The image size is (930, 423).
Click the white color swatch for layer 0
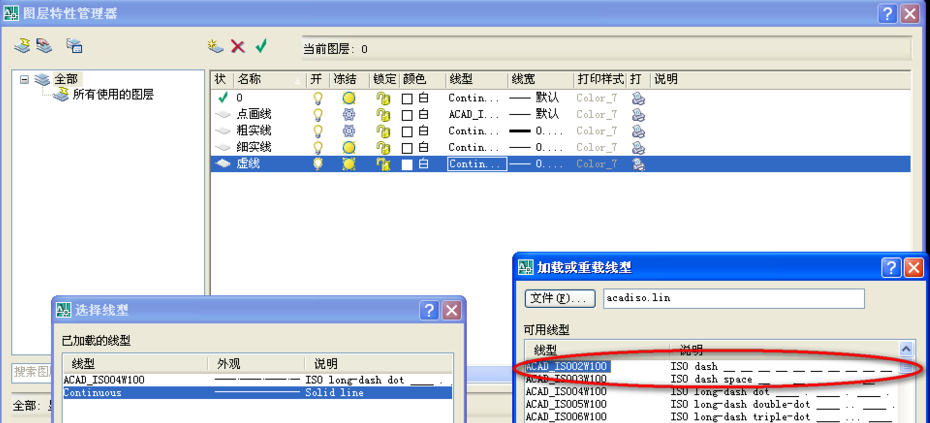pos(407,99)
